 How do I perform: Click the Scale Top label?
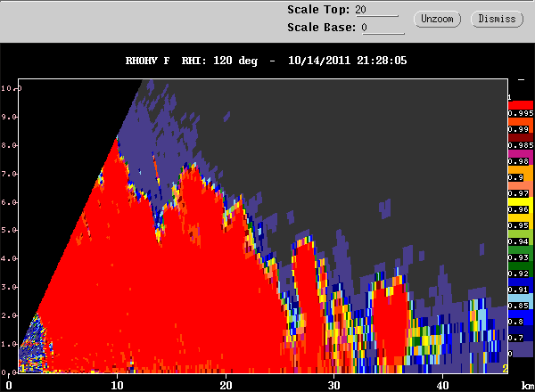(x=318, y=10)
